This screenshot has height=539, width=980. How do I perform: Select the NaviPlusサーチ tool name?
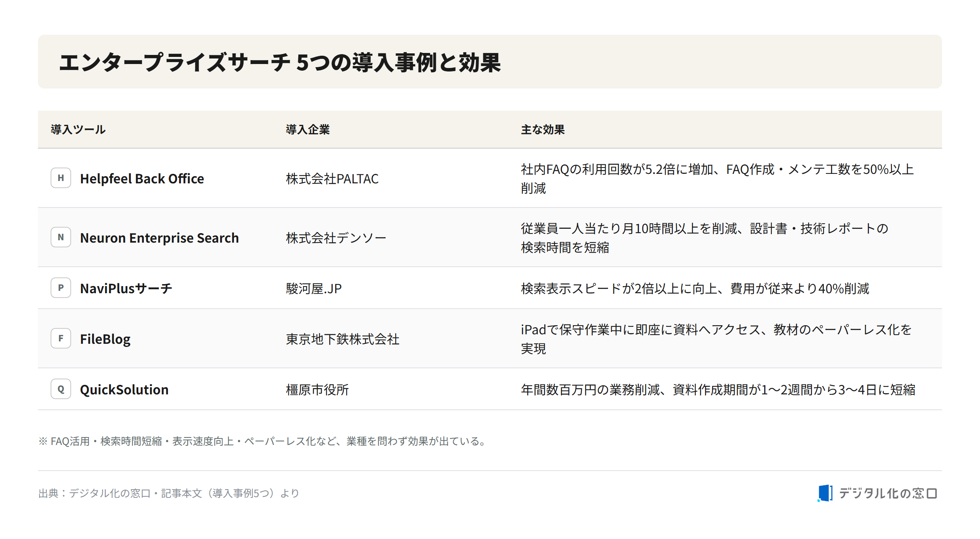click(x=126, y=288)
